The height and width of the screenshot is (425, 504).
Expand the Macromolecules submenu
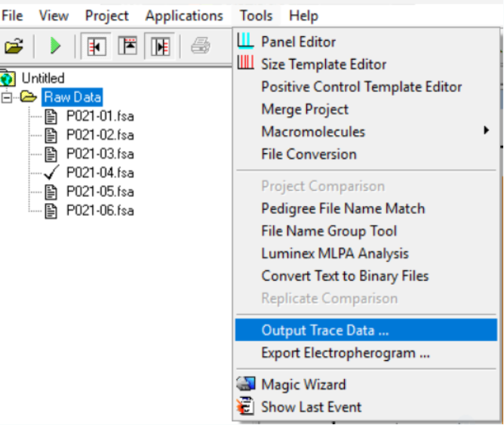pos(486,131)
